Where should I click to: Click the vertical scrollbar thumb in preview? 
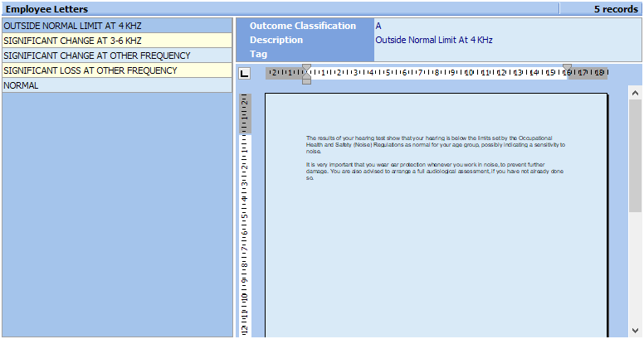click(x=635, y=157)
